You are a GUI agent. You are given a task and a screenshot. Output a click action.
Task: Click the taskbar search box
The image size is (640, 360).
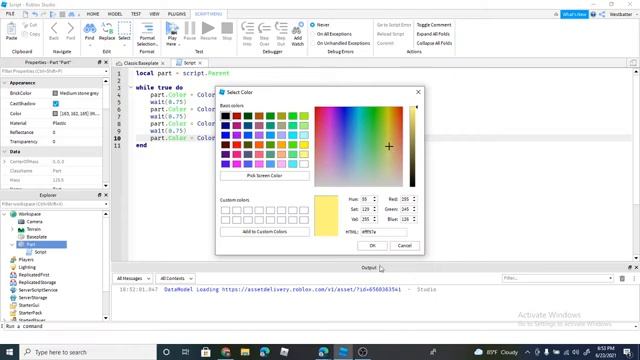click(x=88, y=352)
